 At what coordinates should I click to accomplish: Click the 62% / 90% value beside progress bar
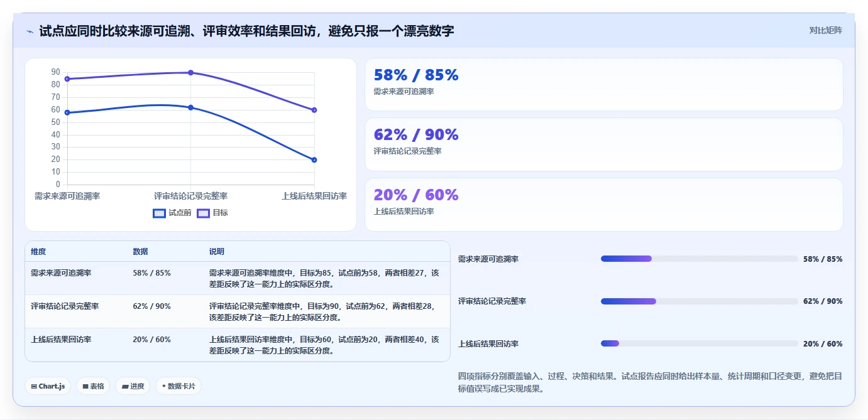[823, 301]
